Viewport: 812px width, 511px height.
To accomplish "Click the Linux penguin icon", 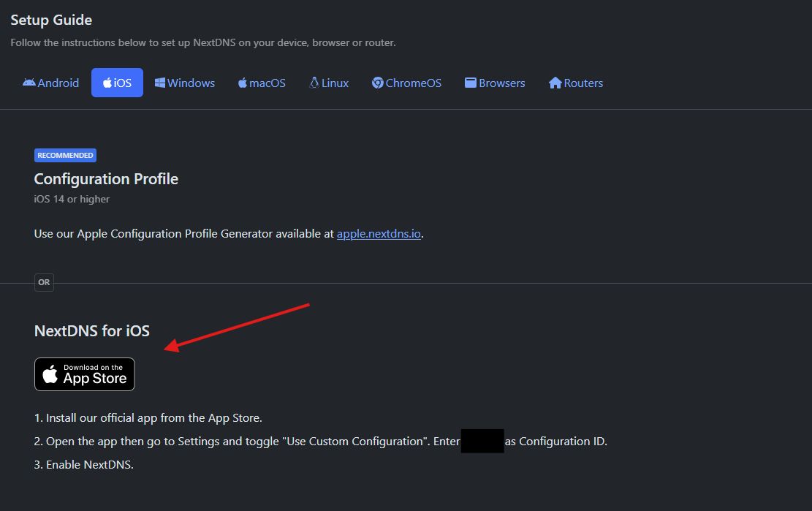I will [314, 83].
